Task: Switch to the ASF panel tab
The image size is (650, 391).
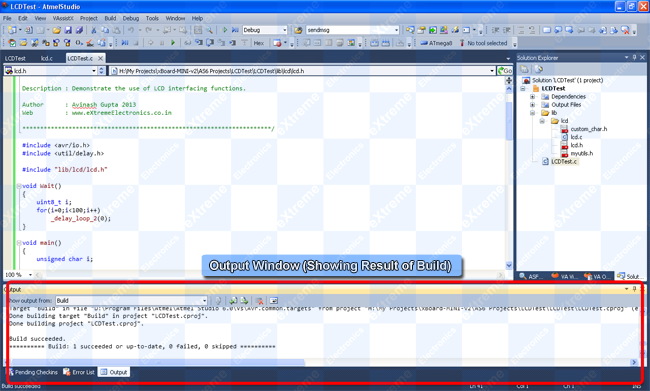Action: pyautogui.click(x=531, y=276)
